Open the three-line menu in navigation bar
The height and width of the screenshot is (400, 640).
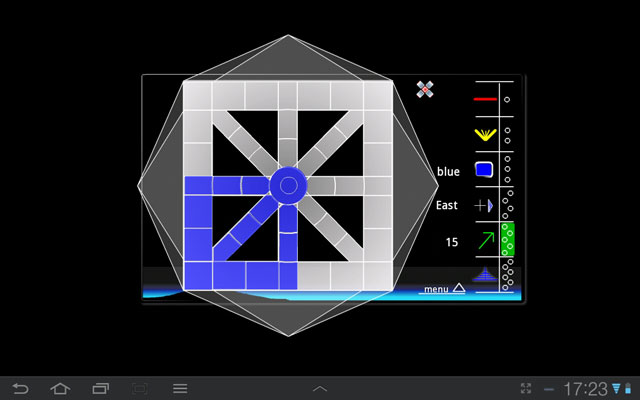(180, 389)
